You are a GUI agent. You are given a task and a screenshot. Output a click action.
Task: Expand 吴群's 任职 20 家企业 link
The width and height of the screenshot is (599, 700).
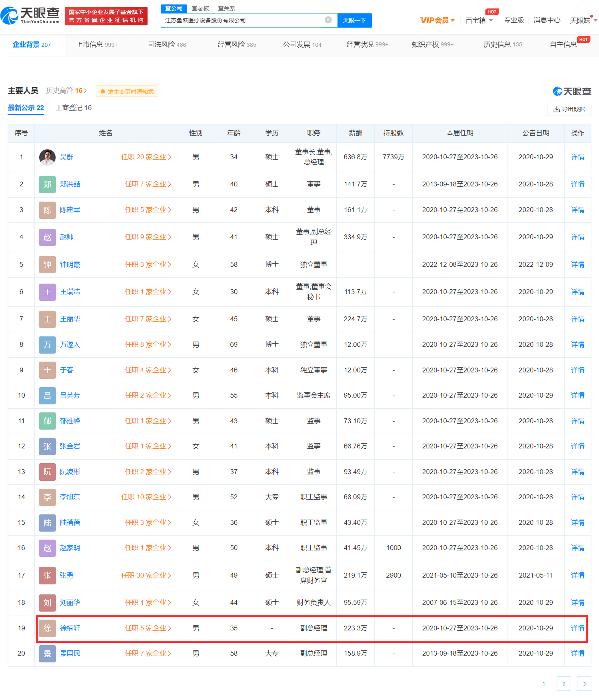[x=146, y=157]
